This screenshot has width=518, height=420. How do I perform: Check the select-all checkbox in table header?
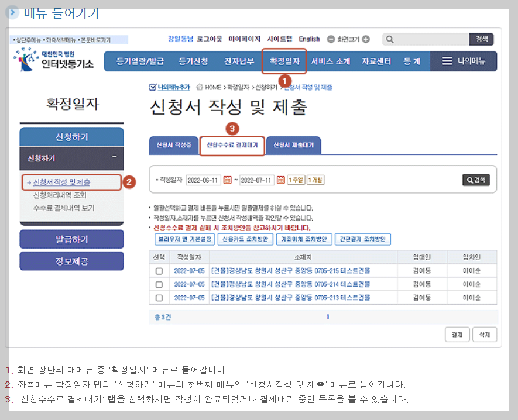click(x=159, y=257)
